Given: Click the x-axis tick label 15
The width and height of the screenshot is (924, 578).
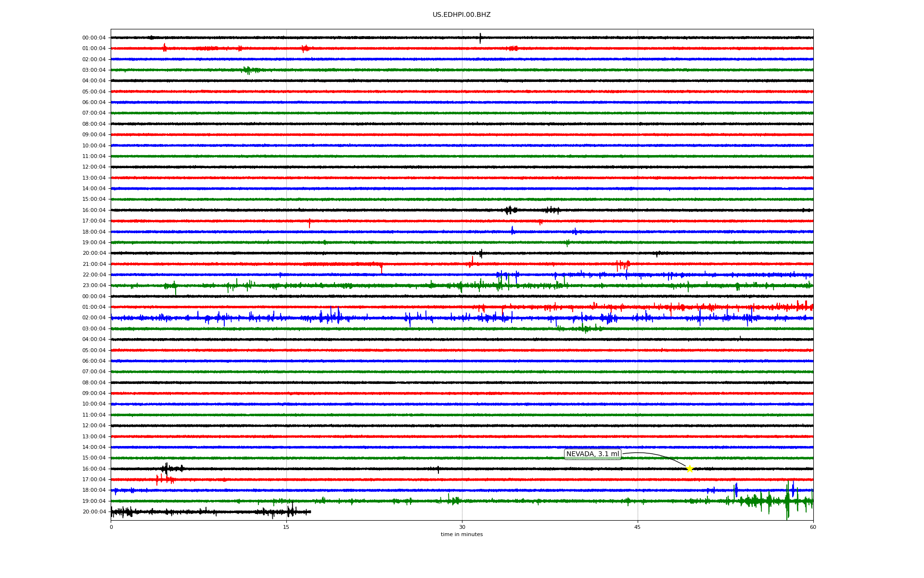Looking at the screenshot, I should (286, 527).
